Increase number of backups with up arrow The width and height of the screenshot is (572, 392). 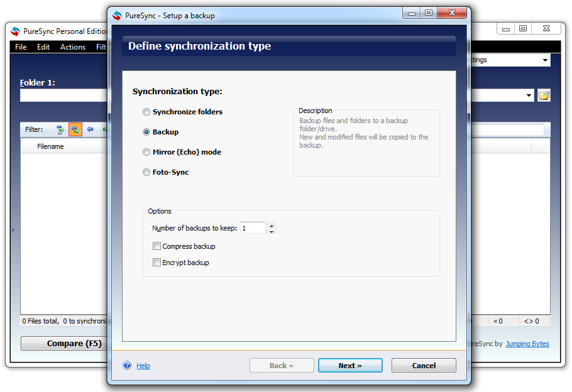[x=272, y=226]
